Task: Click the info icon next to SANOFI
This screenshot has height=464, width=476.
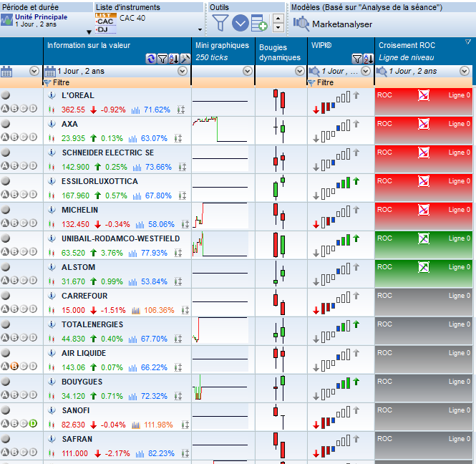Action: pyautogui.click(x=52, y=410)
